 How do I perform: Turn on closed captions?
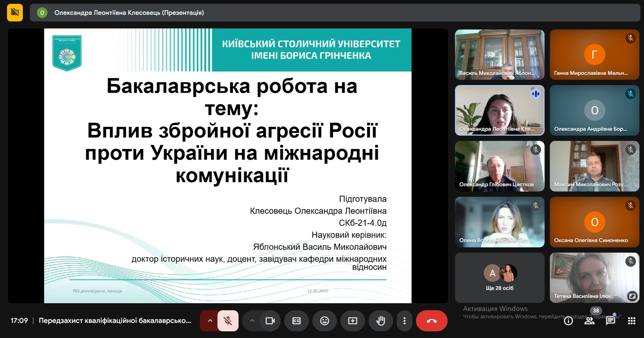(297, 321)
